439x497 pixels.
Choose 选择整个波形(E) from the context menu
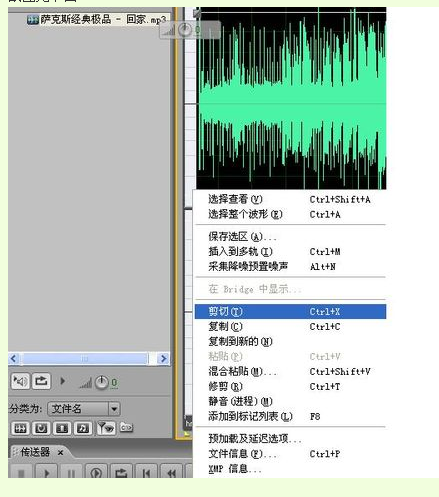pos(290,214)
